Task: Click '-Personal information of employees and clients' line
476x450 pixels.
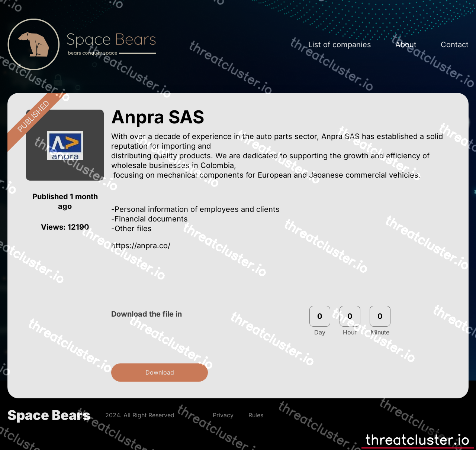Action: 195,209
